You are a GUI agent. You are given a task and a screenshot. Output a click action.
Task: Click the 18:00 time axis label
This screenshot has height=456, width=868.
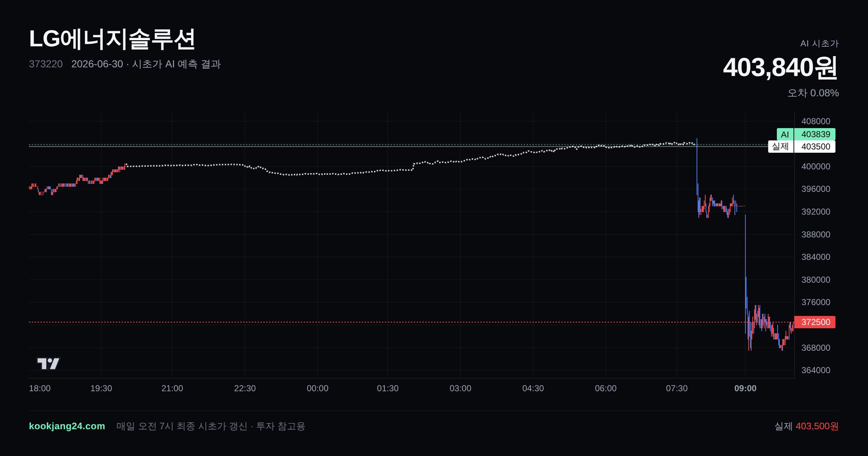(40, 388)
